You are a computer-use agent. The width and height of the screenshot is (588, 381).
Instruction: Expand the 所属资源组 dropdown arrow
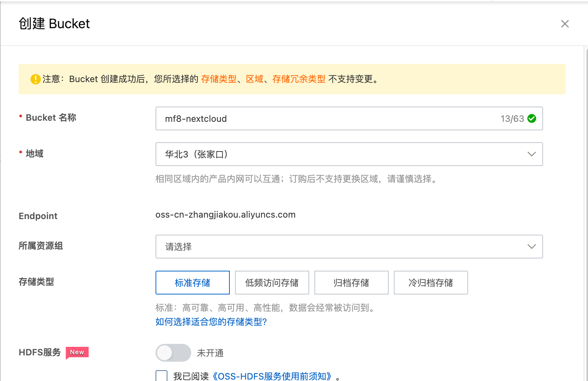coord(532,247)
